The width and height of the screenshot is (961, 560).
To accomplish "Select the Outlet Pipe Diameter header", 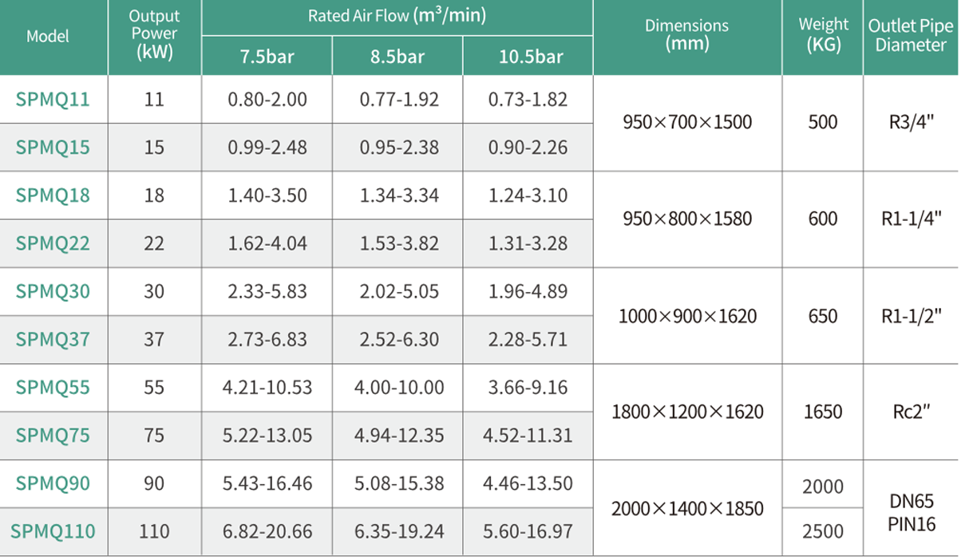I will [911, 35].
